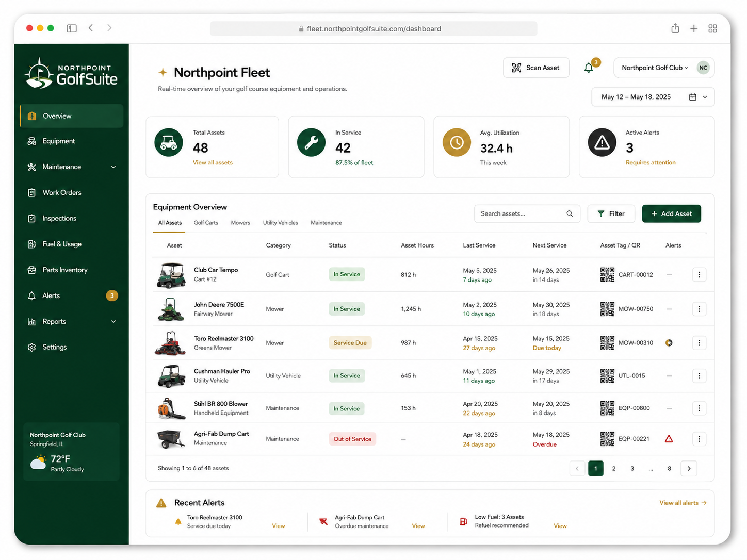
Task: Open notifications bell in header
Action: (x=589, y=68)
